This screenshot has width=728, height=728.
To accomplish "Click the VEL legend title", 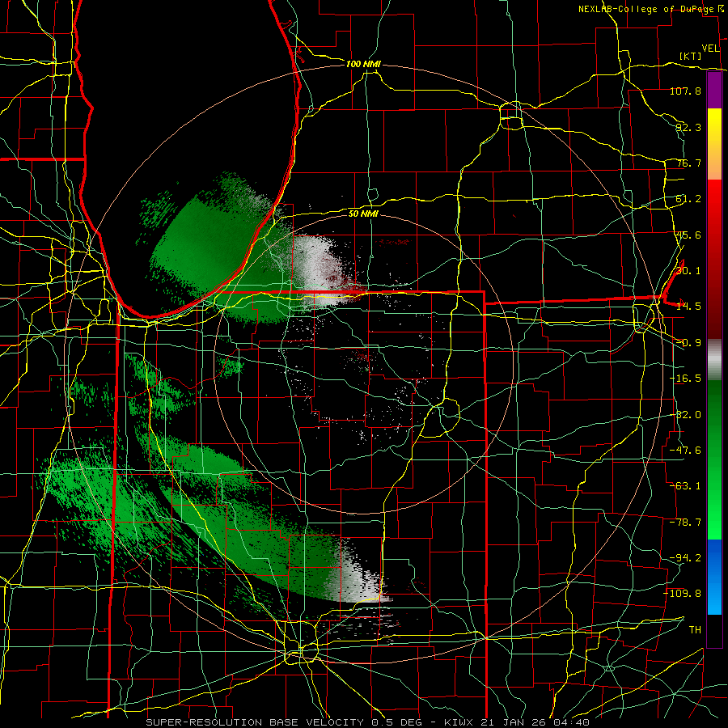I will (710, 49).
